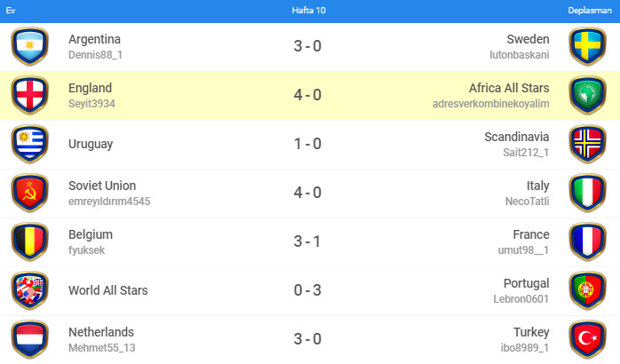This screenshot has height=364, width=620.
Task: Click the Soviet Union hammer-sickle badge
Action: (30, 193)
